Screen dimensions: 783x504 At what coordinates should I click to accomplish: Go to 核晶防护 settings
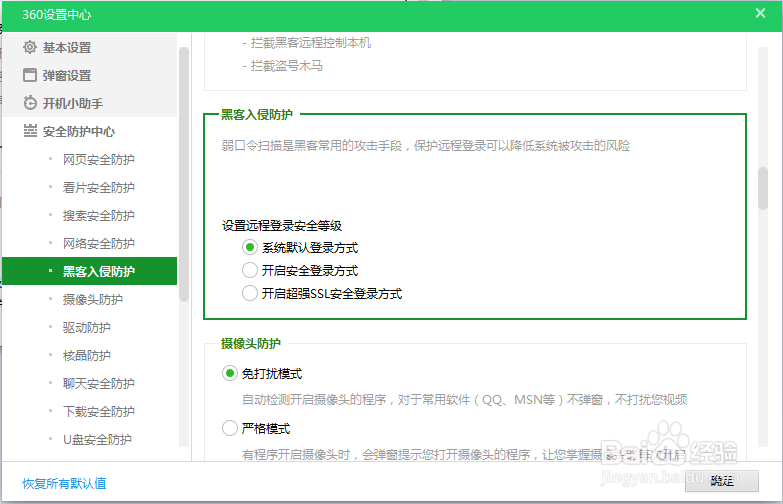pyautogui.click(x=86, y=355)
